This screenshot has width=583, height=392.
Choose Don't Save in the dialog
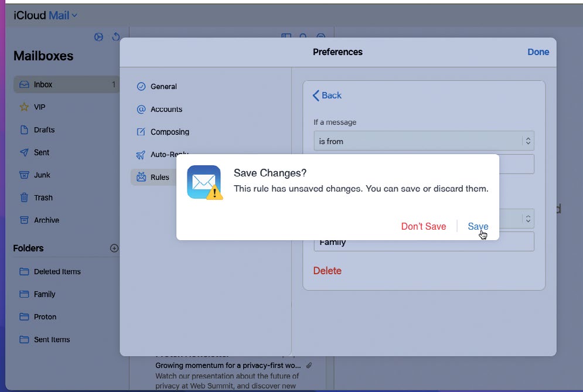pyautogui.click(x=423, y=226)
